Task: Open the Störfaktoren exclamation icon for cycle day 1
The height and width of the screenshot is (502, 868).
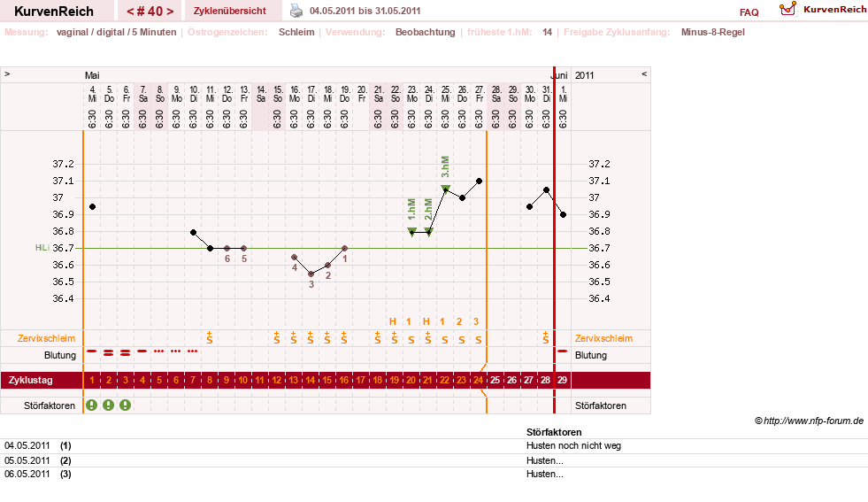Action: (92, 405)
